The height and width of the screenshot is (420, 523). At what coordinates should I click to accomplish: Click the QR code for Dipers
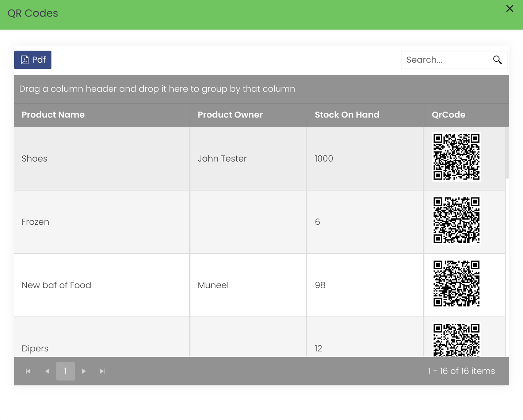pyautogui.click(x=456, y=339)
